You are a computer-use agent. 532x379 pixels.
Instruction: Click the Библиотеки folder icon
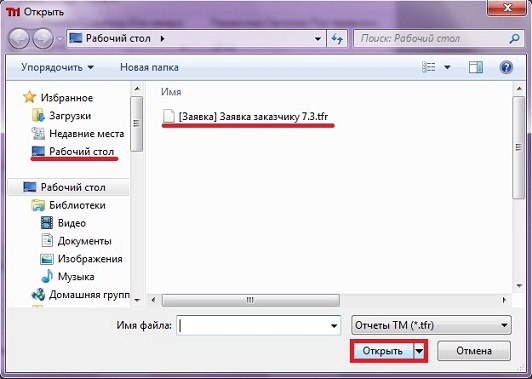coord(38,205)
